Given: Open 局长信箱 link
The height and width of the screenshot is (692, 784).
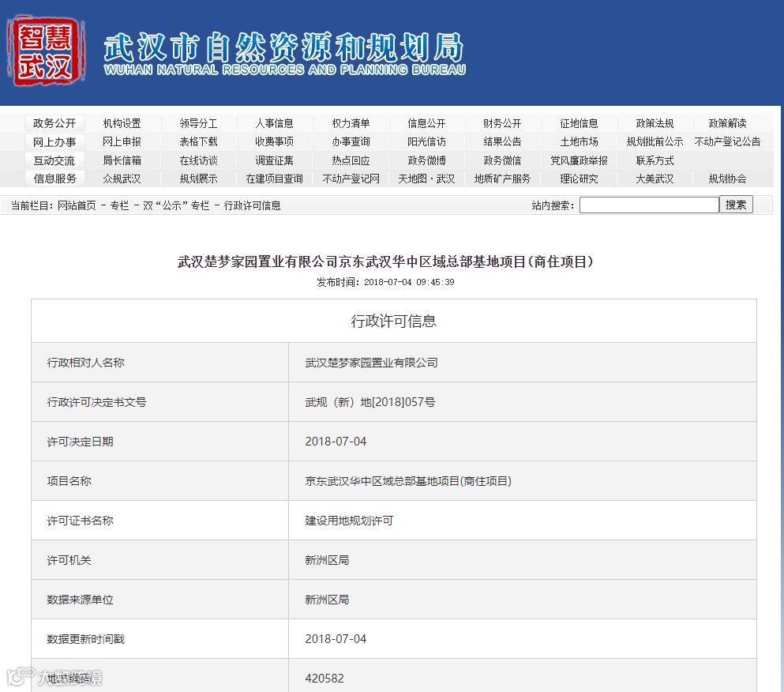Looking at the screenshot, I should pyautogui.click(x=122, y=160).
